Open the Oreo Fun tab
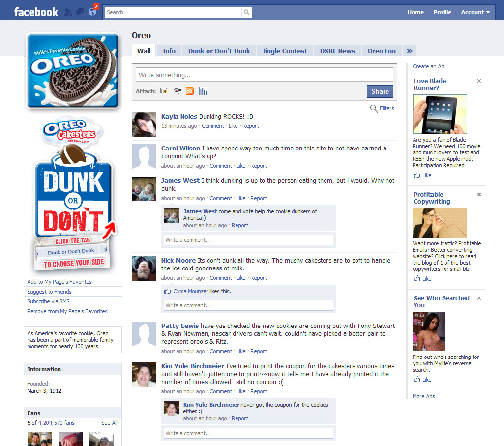Screen dimensions: 504x446 382,51
